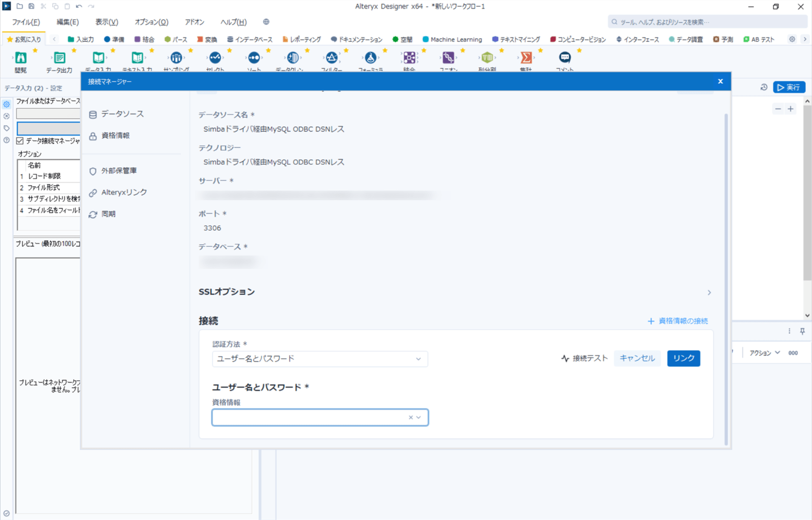Image resolution: width=812 pixels, height=520 pixels.
Task: Click the global search field
Action: [707, 22]
